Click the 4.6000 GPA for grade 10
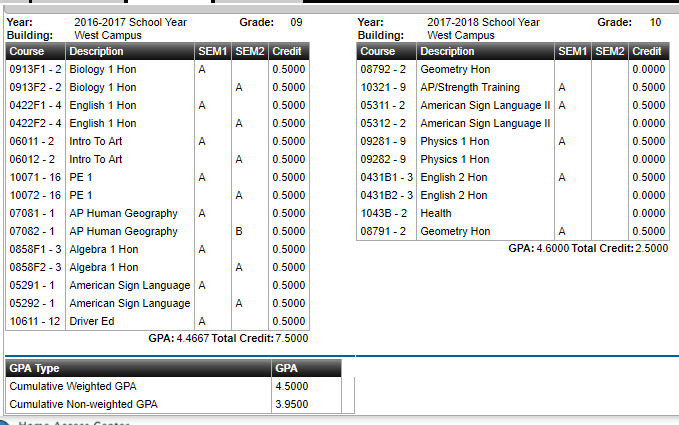The width and height of the screenshot is (679, 425). click(553, 248)
